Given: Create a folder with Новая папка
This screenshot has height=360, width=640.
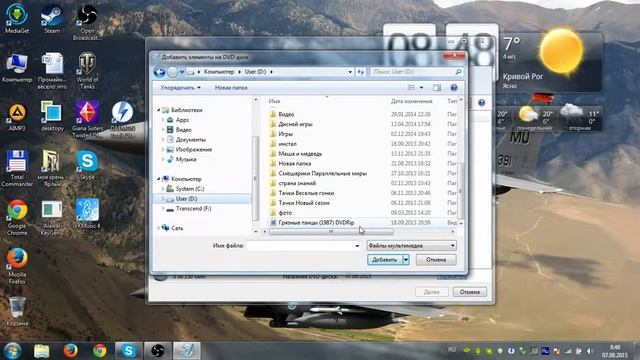Looking at the screenshot, I should coord(231,88).
